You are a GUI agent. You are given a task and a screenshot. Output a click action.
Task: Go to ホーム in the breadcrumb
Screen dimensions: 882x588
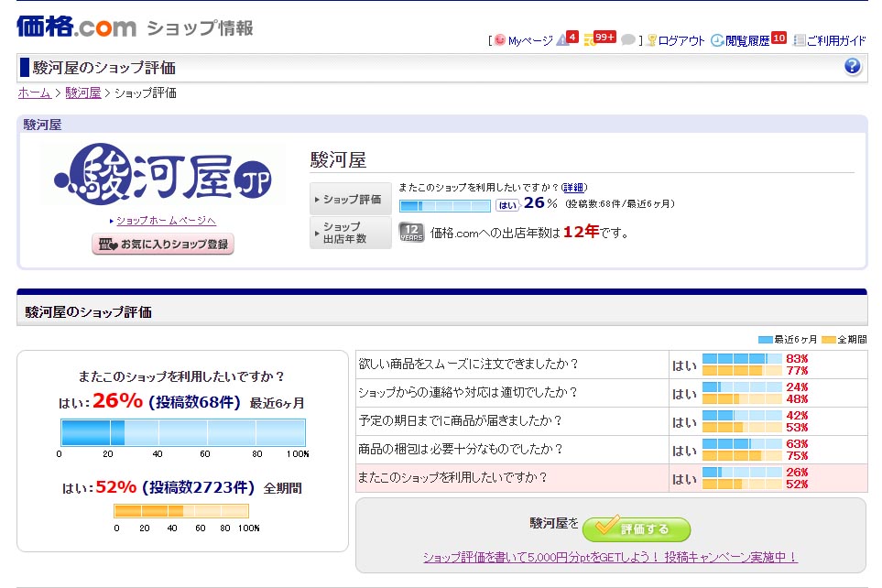34,93
